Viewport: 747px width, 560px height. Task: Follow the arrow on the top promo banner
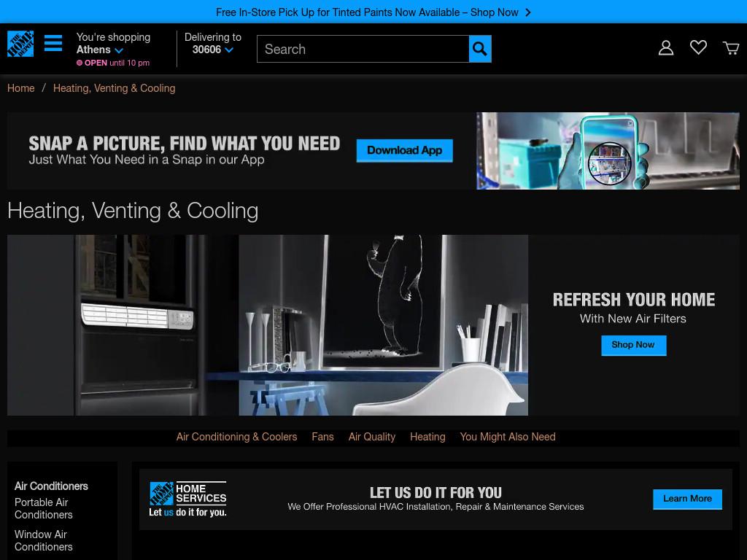pos(528,12)
